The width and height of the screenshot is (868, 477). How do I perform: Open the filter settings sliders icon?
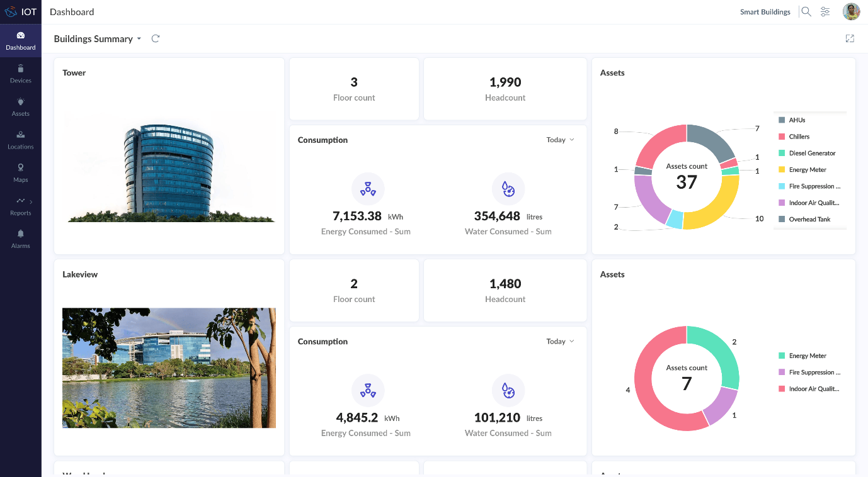click(825, 12)
